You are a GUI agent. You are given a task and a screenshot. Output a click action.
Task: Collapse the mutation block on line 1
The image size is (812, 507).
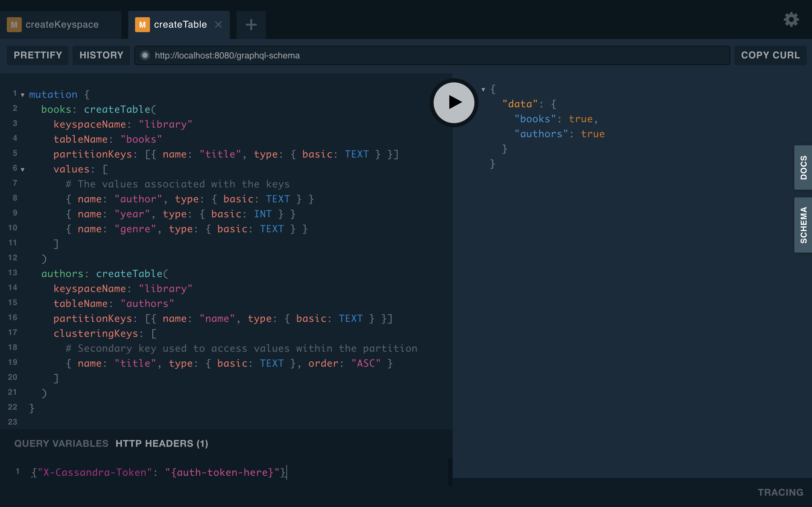pos(22,95)
